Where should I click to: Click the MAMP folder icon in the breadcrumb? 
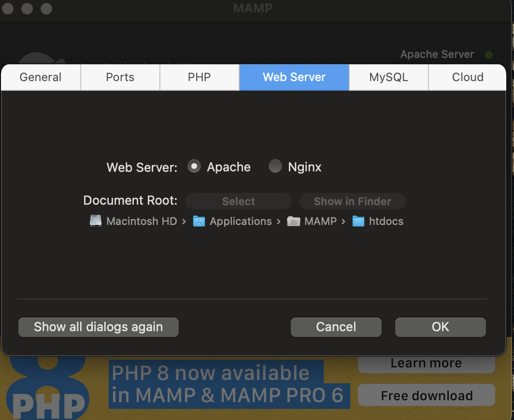[294, 221]
